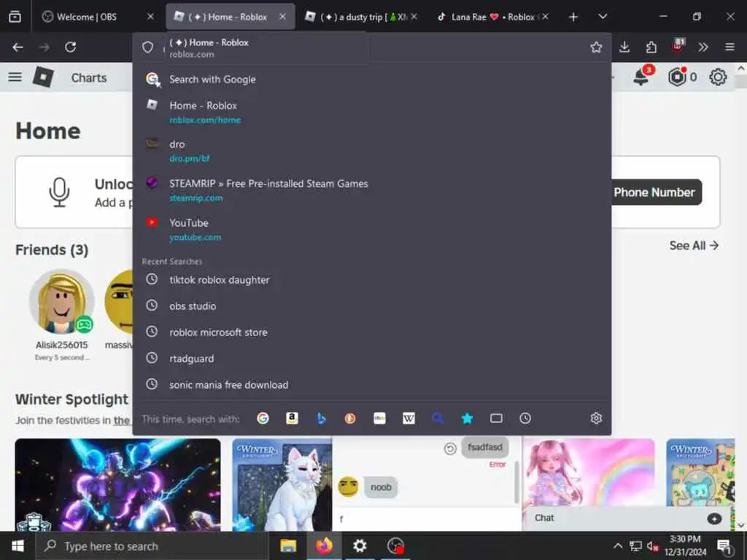Close the Home - Roblox tab
The image size is (747, 560).
pos(282,17)
